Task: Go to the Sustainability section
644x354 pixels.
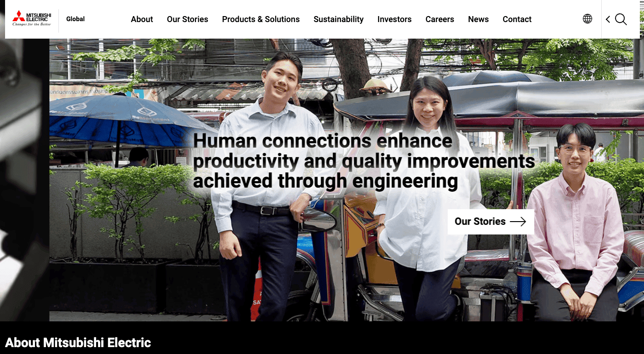Action: coord(339,19)
